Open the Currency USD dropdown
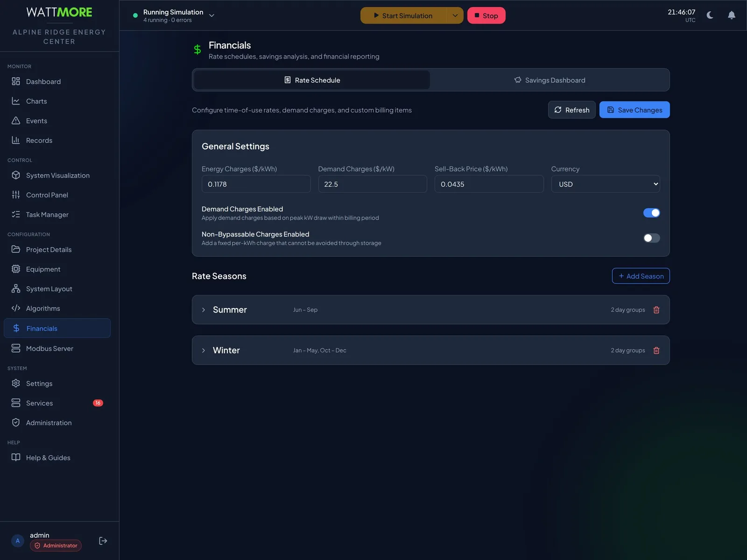This screenshot has width=747, height=560. (606, 184)
